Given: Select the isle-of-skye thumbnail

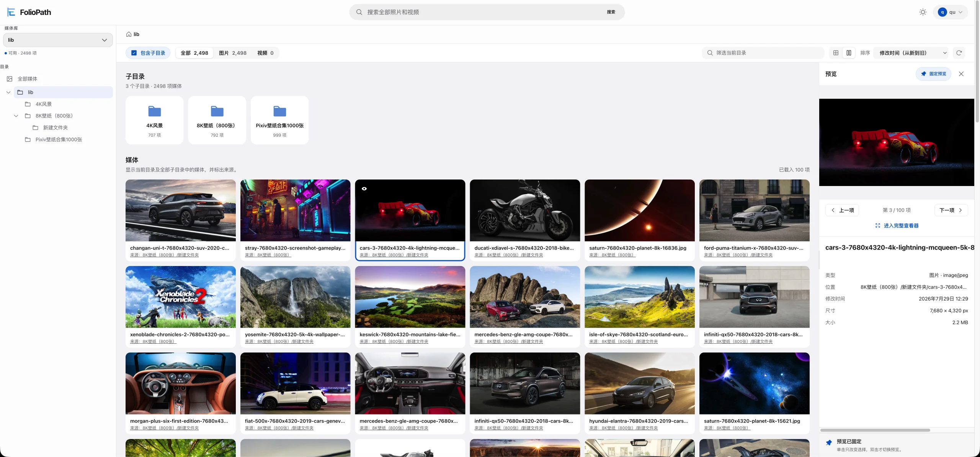Looking at the screenshot, I should coord(640,297).
